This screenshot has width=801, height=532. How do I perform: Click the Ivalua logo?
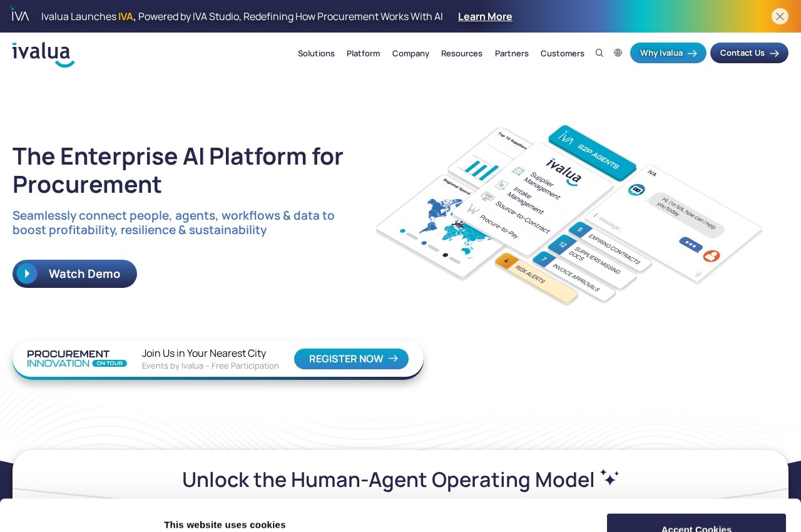(44, 54)
